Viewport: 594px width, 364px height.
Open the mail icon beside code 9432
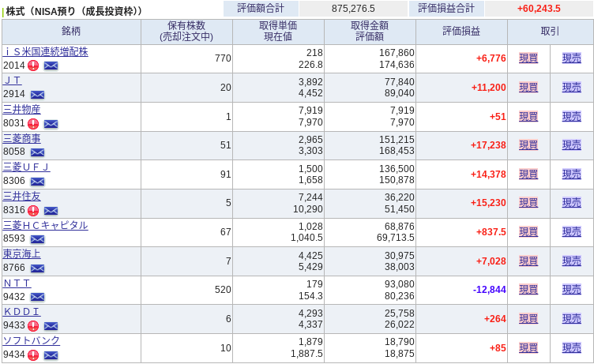(x=37, y=297)
